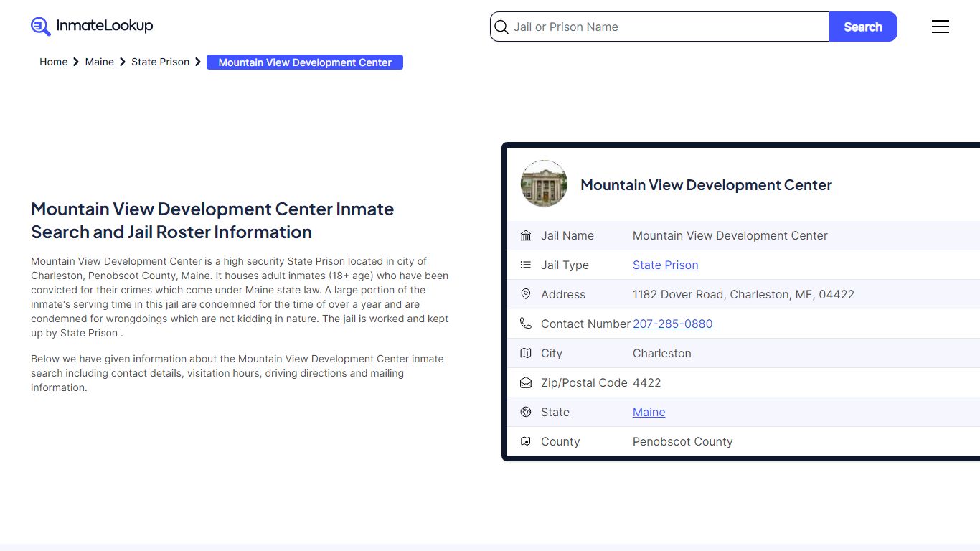Click the card title Mountain View Development Center
980x551 pixels.
[x=706, y=184]
